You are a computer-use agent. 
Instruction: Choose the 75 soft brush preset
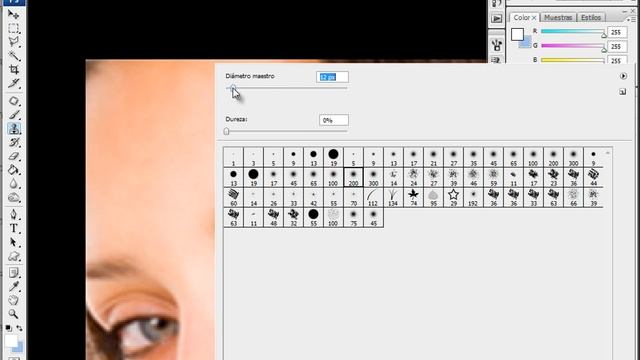[353, 217]
